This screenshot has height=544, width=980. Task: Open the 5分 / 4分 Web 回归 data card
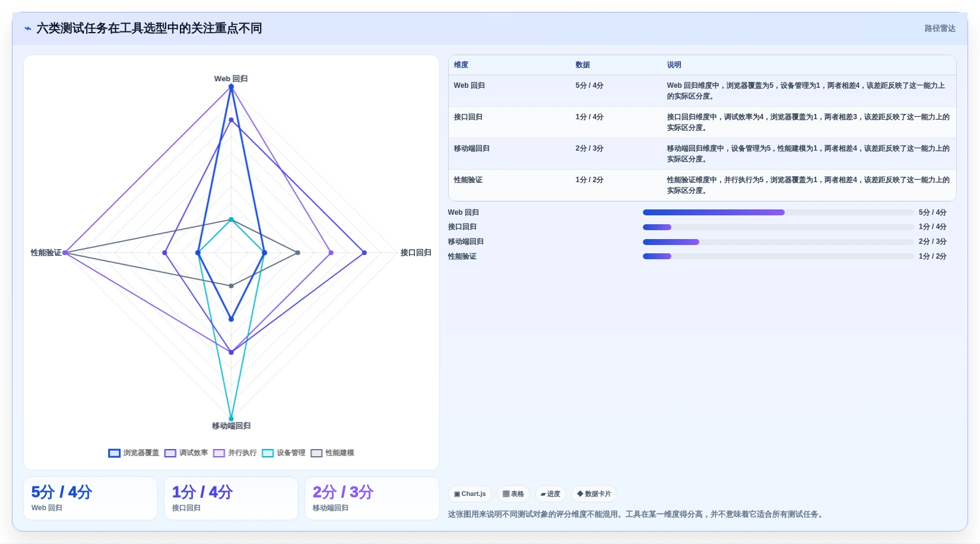pos(90,498)
